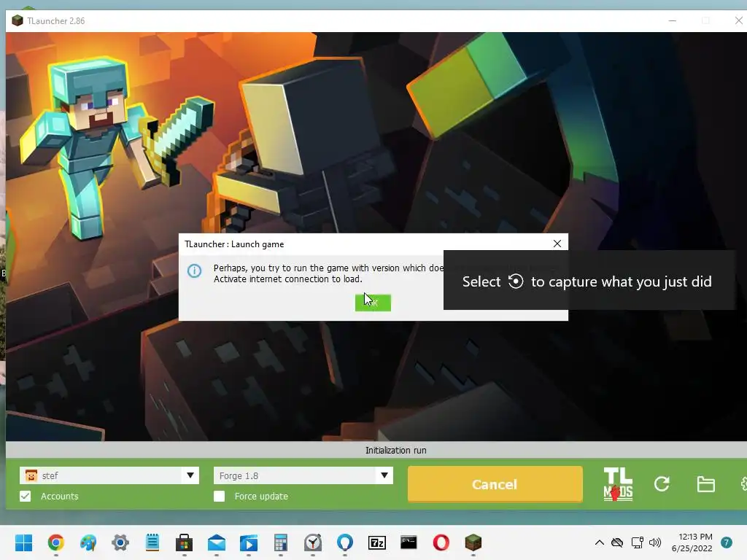
Task: Click the refresh versions icon
Action: [x=662, y=484]
